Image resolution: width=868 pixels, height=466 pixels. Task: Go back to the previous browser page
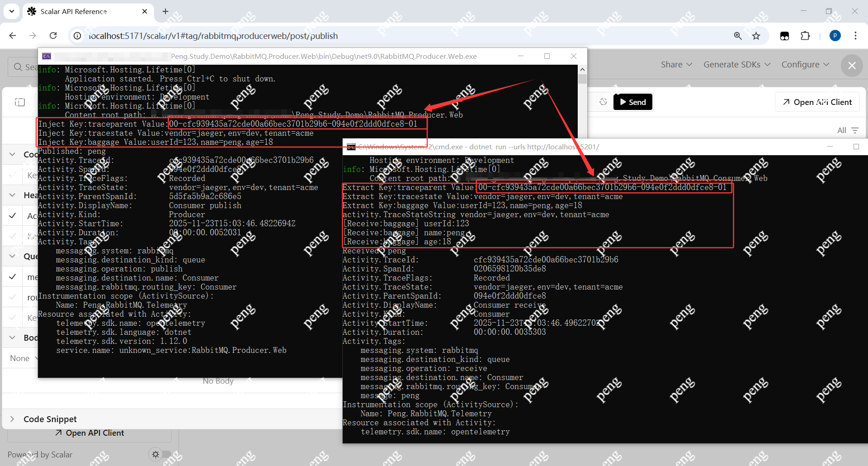(13, 36)
